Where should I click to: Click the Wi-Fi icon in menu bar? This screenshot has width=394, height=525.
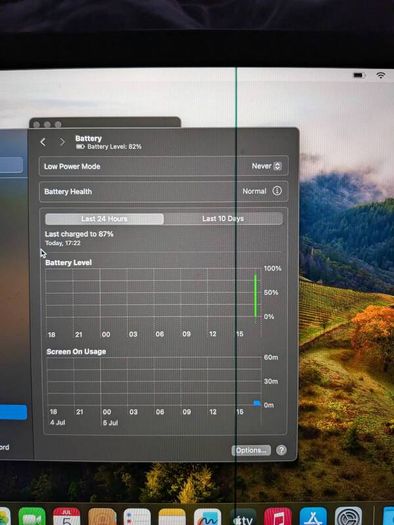(381, 75)
